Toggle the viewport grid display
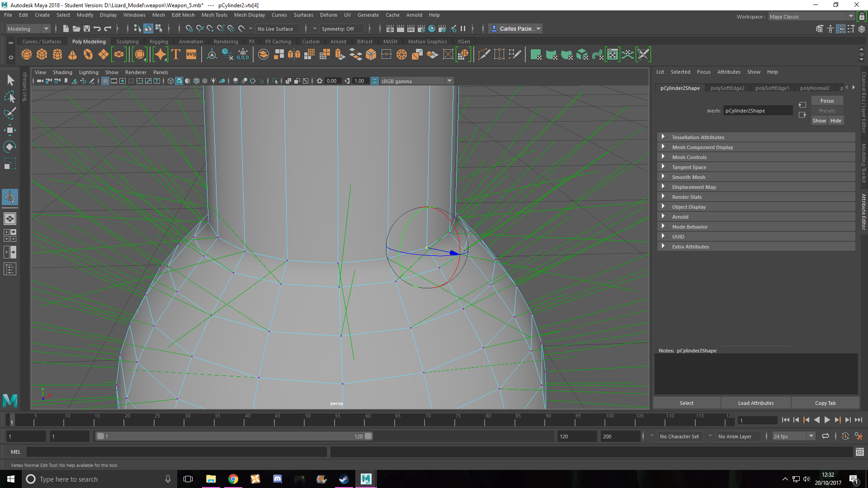Image resolution: width=868 pixels, height=488 pixels. (x=105, y=81)
